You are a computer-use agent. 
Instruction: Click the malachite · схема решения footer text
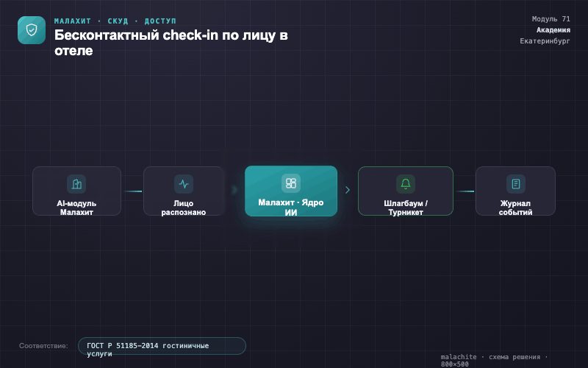coord(494,360)
